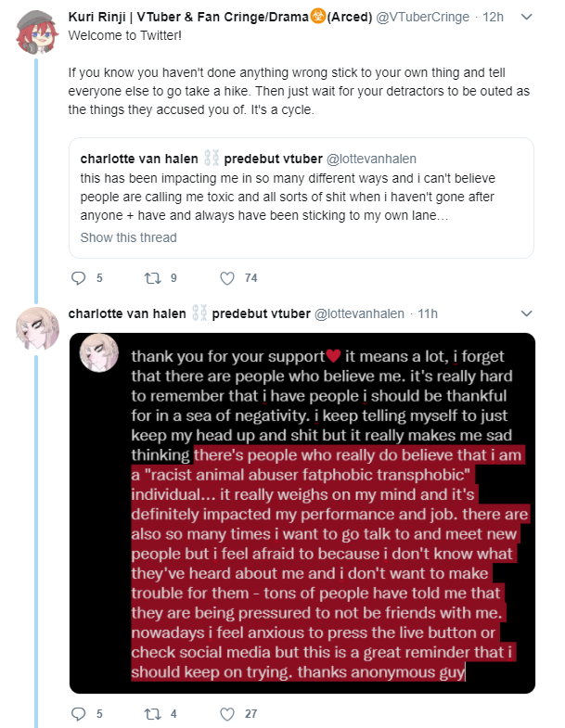Viewport: 565px width, 728px height.
Task: Click Kuri Rinji's red-haired avatar
Action: (x=37, y=32)
